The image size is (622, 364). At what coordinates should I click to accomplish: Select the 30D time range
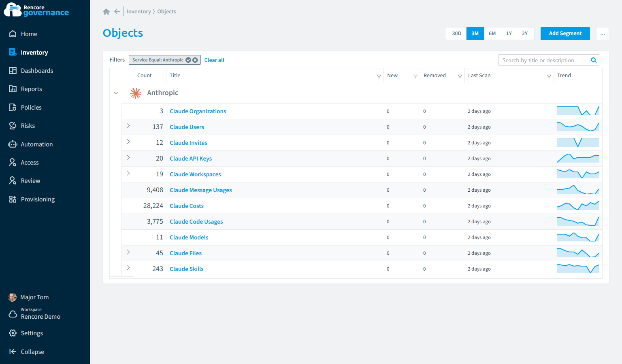point(456,34)
